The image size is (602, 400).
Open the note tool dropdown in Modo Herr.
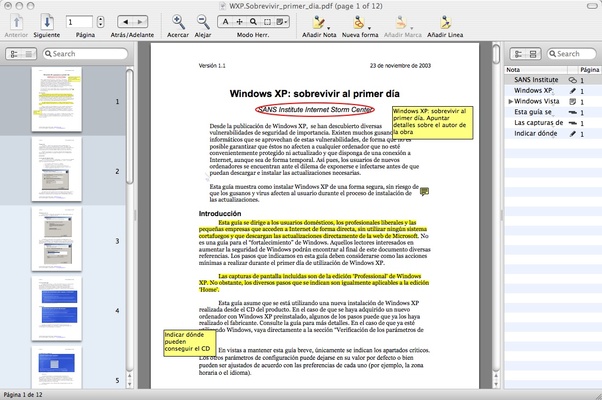(282, 22)
